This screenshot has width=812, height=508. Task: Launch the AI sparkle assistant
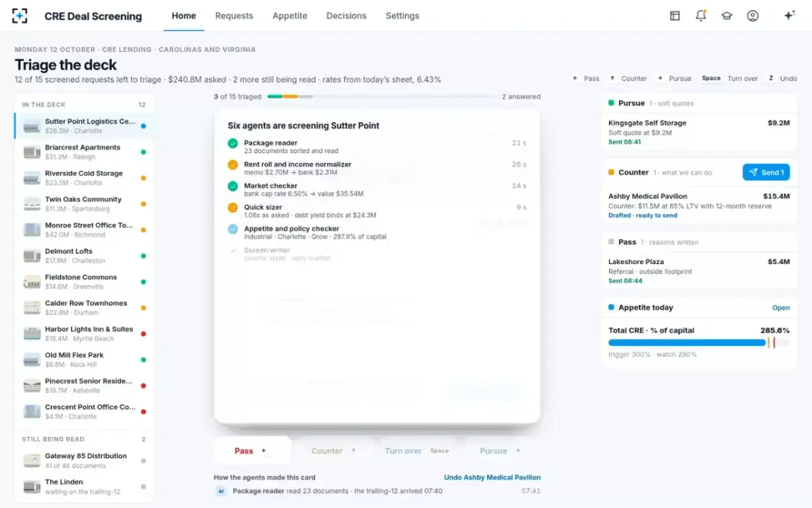(789, 16)
